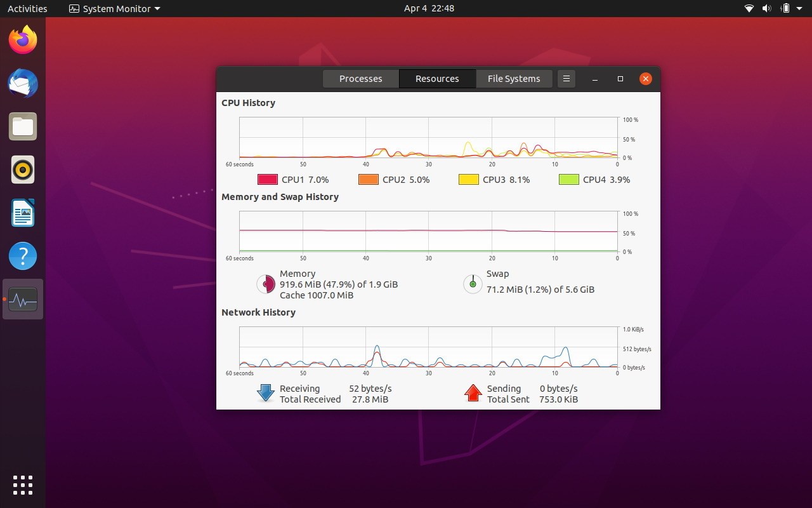Open the clock calendar via Apr 4 22:48
Screen dimensions: 812x508
pos(429,8)
